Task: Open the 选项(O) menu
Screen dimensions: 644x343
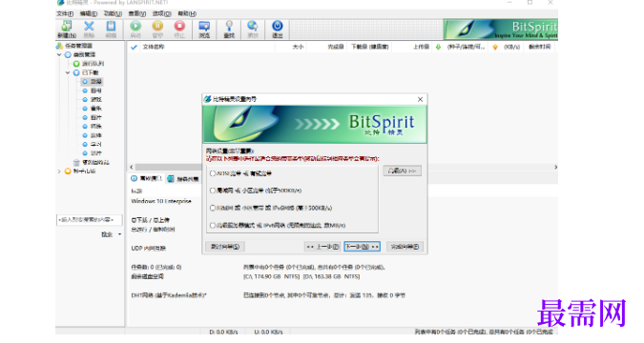Action: 161,13
